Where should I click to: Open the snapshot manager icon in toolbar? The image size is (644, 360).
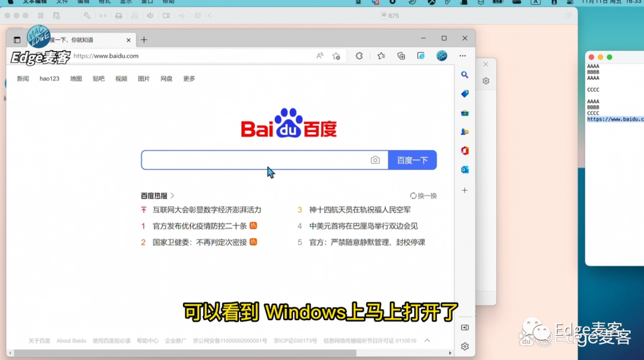tap(56, 15)
